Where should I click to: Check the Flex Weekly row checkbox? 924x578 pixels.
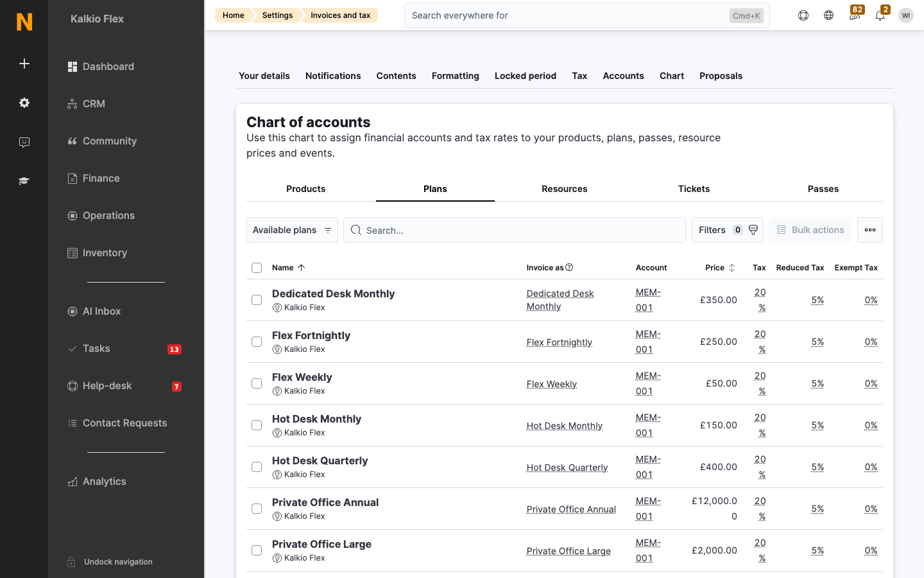(x=257, y=383)
